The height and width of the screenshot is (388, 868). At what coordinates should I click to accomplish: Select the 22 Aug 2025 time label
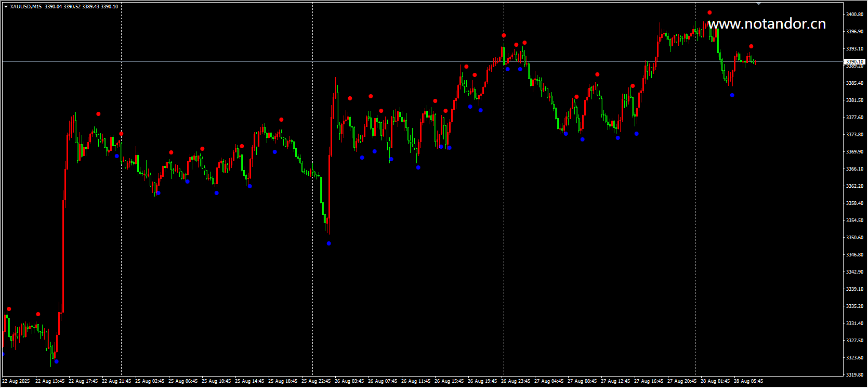[16, 381]
